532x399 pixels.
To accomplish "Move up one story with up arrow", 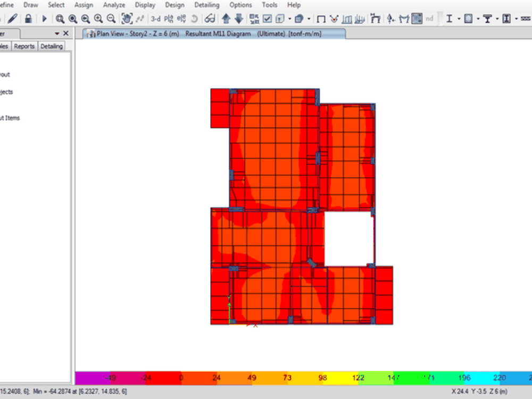I will click(226, 19).
